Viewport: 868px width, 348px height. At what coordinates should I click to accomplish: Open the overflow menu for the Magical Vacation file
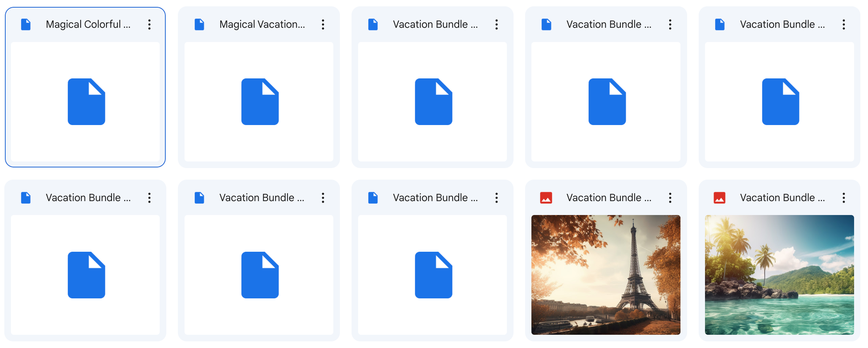click(323, 24)
